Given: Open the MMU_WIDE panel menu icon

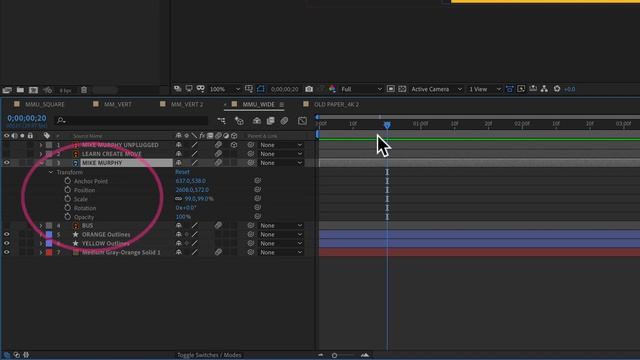Looking at the screenshot, I should 282,104.
